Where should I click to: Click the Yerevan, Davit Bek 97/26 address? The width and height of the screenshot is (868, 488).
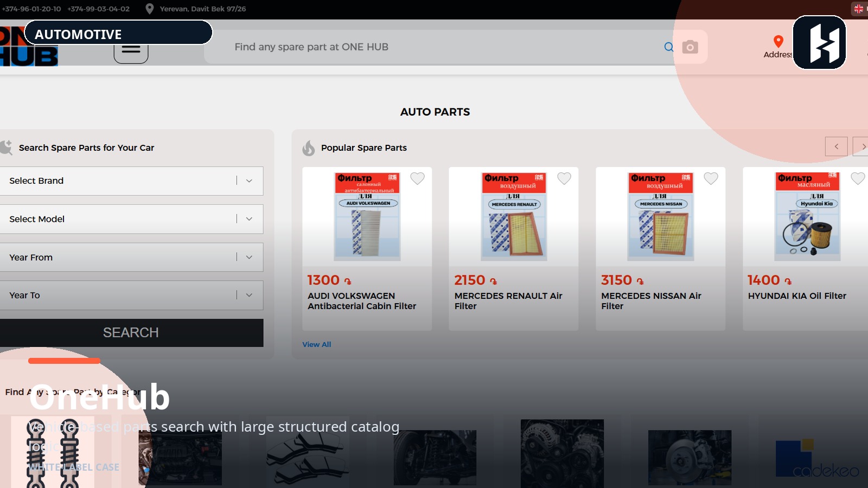click(x=203, y=9)
